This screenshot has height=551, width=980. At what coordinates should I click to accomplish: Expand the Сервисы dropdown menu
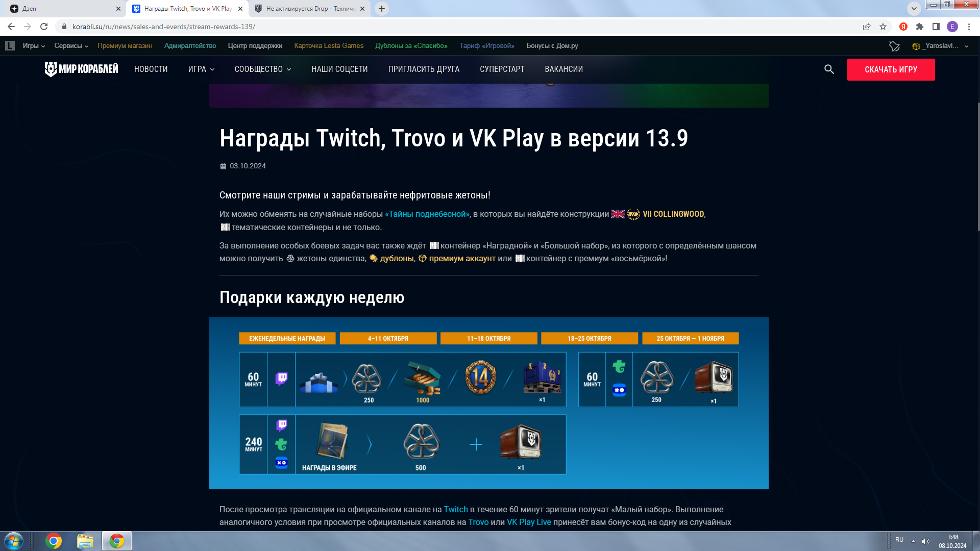coord(71,45)
